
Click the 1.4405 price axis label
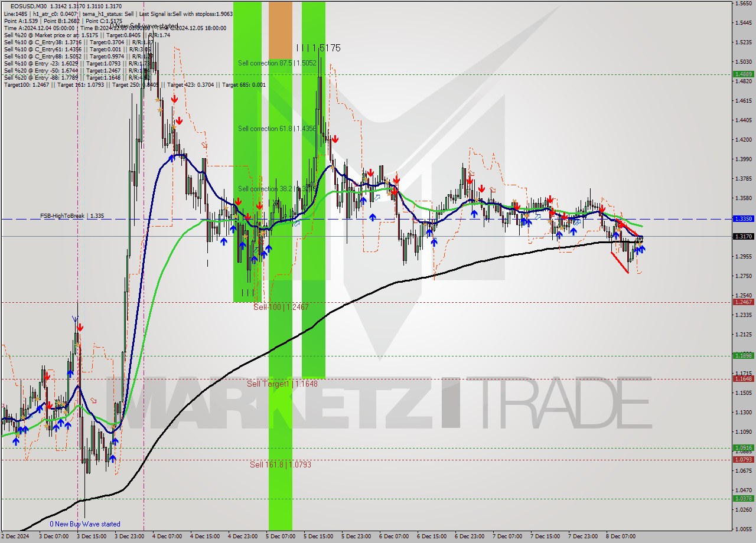(743, 120)
